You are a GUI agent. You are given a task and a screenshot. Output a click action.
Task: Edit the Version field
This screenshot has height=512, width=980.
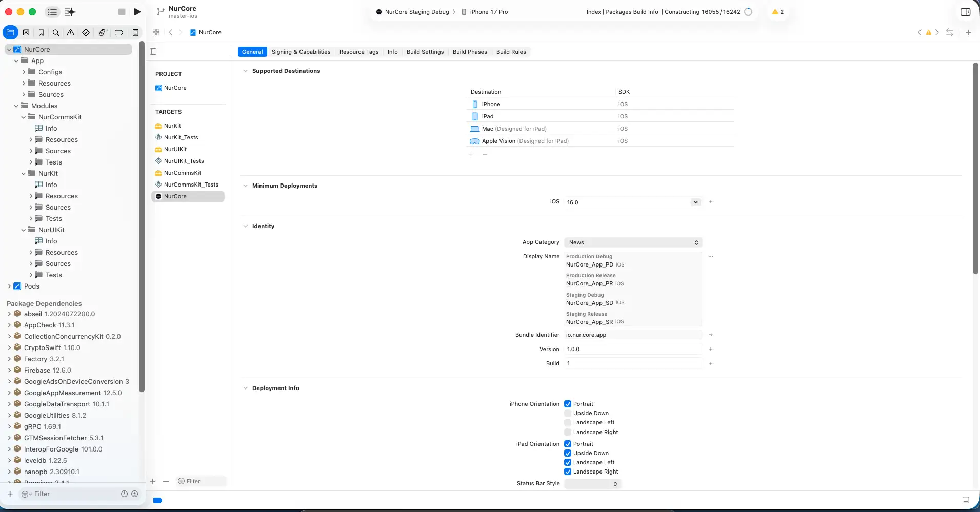tap(633, 349)
